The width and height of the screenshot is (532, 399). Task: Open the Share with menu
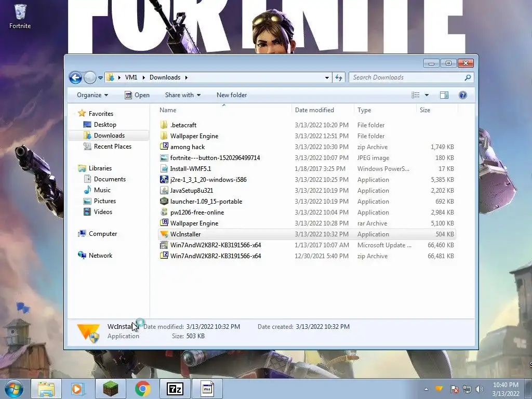coord(182,95)
